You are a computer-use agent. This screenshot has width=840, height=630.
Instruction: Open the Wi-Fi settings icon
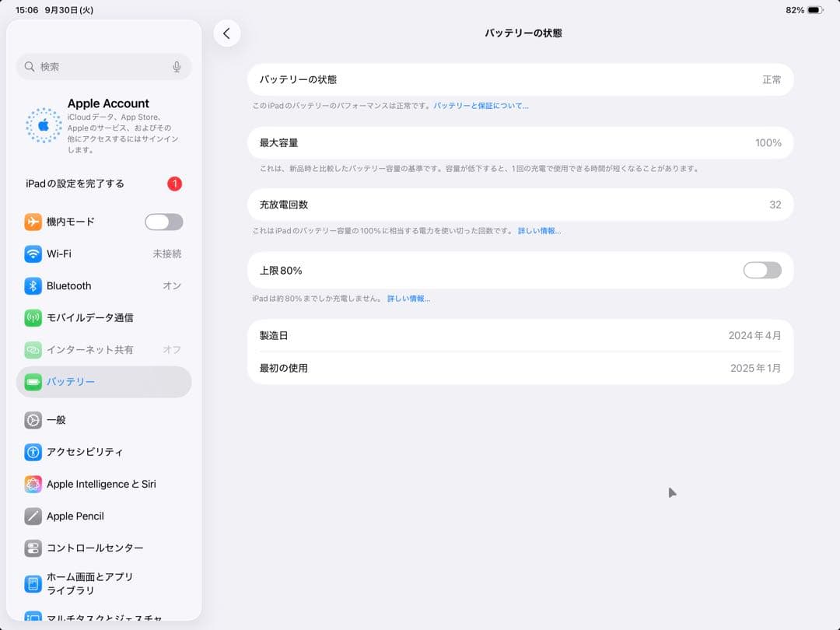point(32,254)
